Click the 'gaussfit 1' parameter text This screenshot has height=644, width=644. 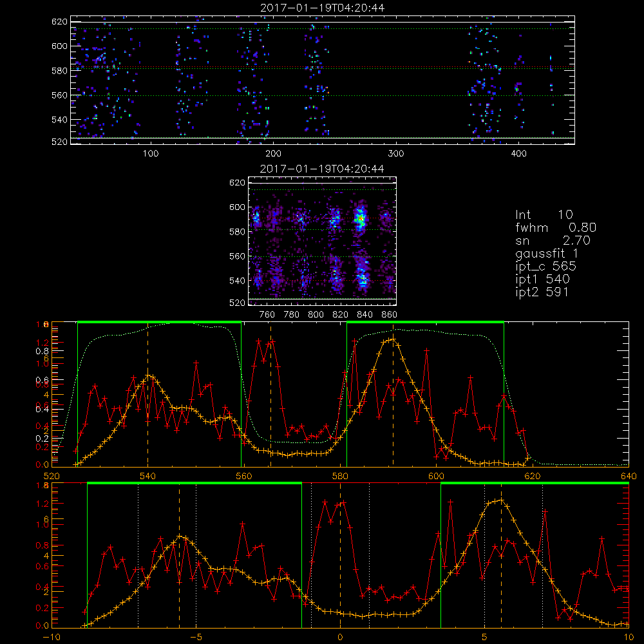pos(547,253)
